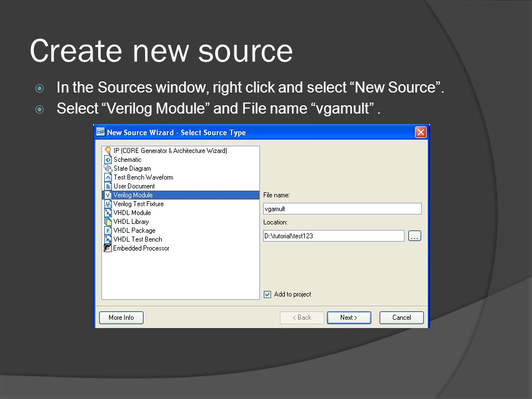
Task: Click the Back button
Action: coord(302,318)
